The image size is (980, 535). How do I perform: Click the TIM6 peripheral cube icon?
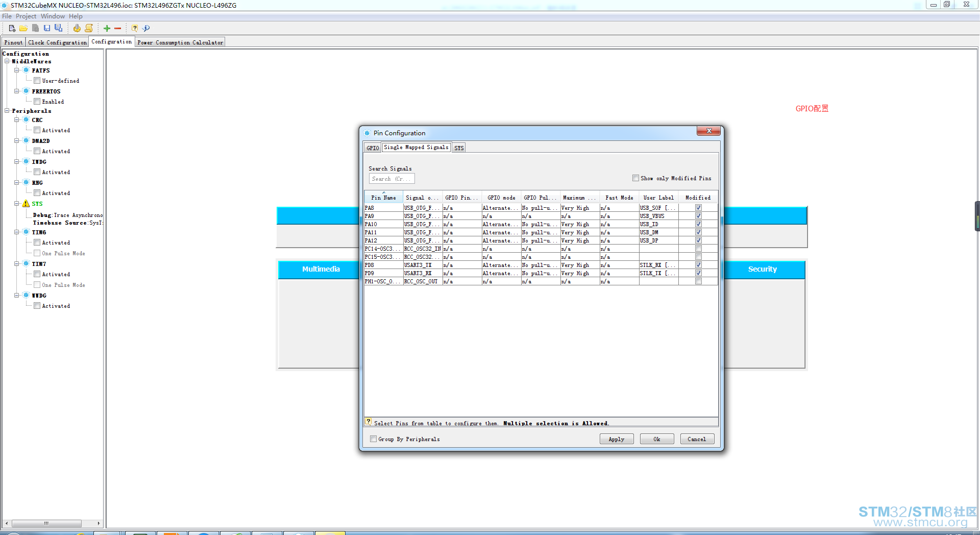26,232
